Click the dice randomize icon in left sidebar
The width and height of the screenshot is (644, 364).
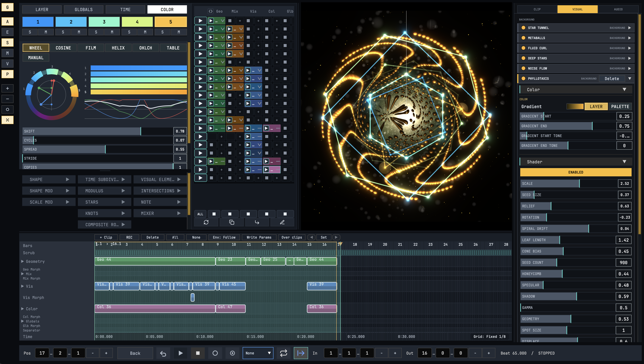point(8,120)
